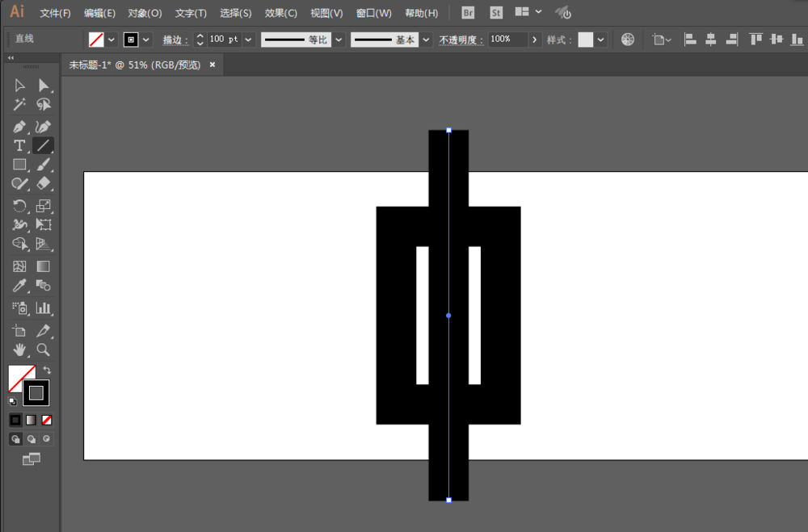Open 文字(T) menu
The width and height of the screenshot is (808, 532).
pos(191,14)
